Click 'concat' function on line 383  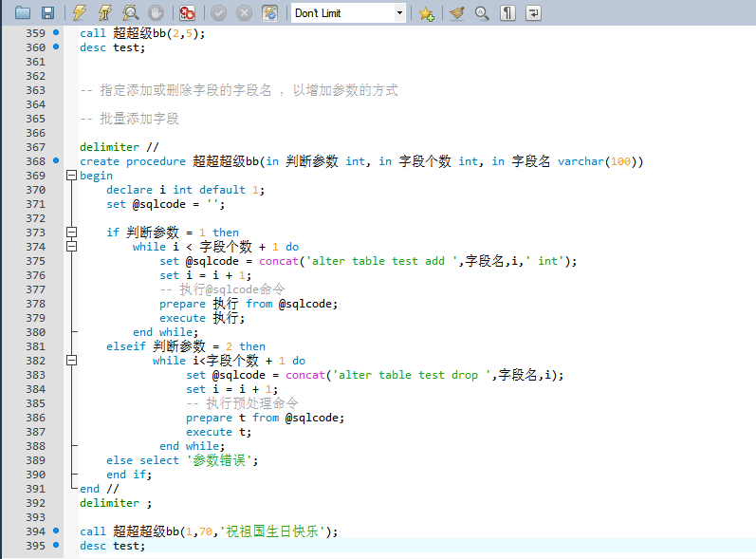click(x=305, y=375)
